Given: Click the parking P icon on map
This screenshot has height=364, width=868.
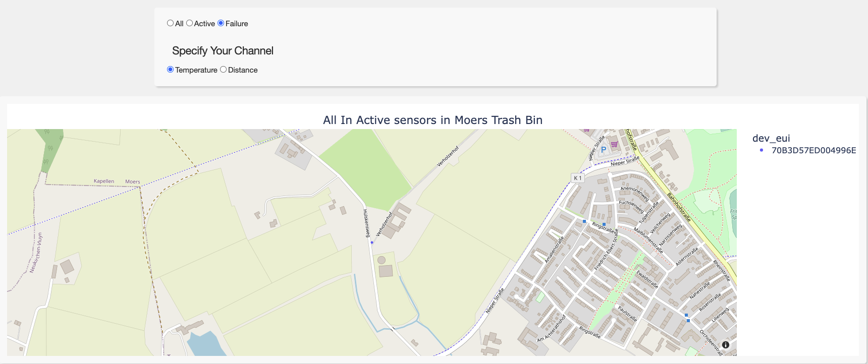Looking at the screenshot, I should 603,150.
